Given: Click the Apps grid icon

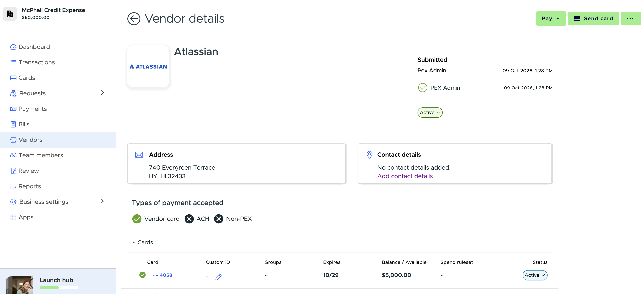Looking at the screenshot, I should click(x=13, y=217).
